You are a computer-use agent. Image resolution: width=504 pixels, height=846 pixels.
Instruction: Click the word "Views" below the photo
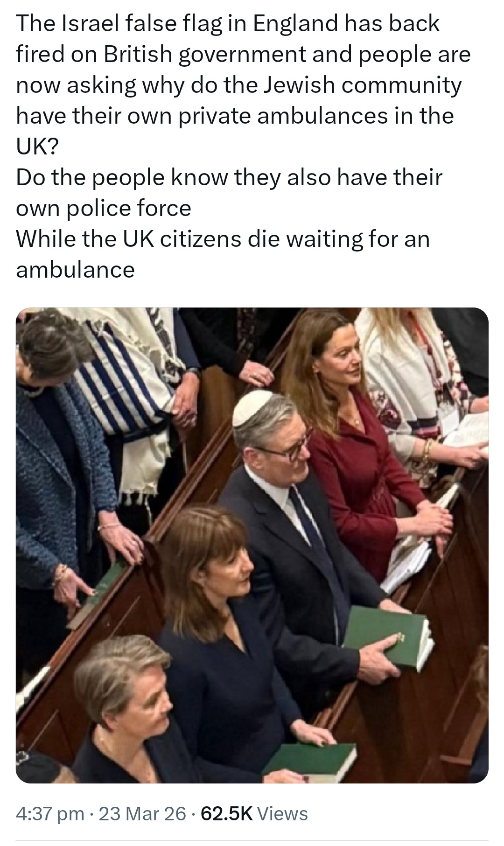[x=282, y=813]
